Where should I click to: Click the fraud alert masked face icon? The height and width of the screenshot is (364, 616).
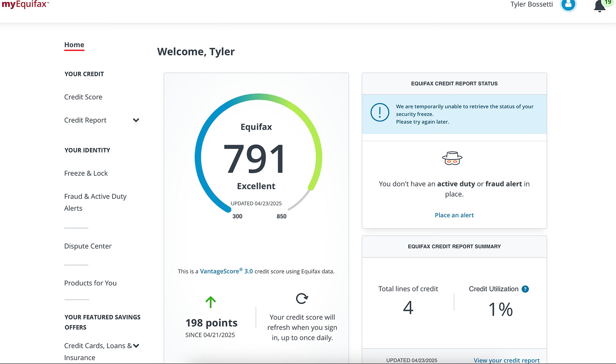pos(452,158)
